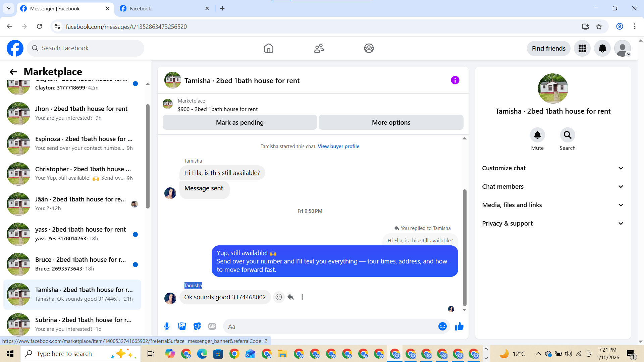Click the voice clip microphone icon

[167, 326]
